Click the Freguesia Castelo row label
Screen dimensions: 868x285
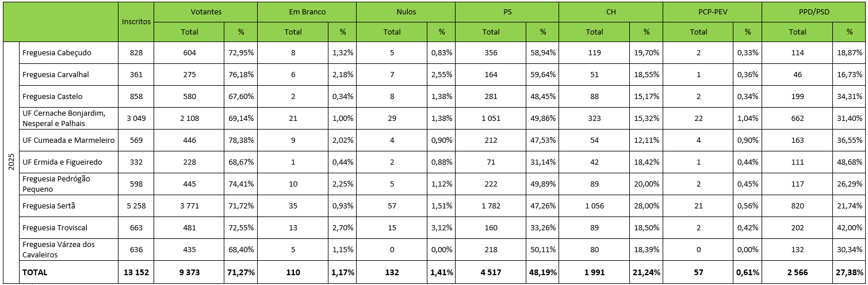click(53, 96)
